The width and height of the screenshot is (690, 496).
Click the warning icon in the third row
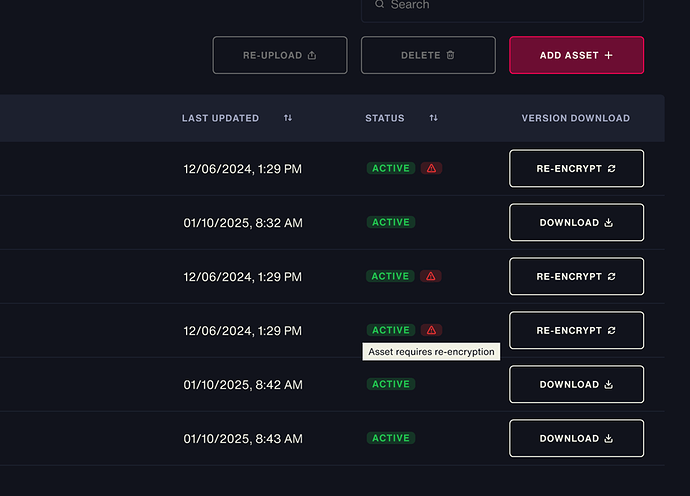pos(431,276)
